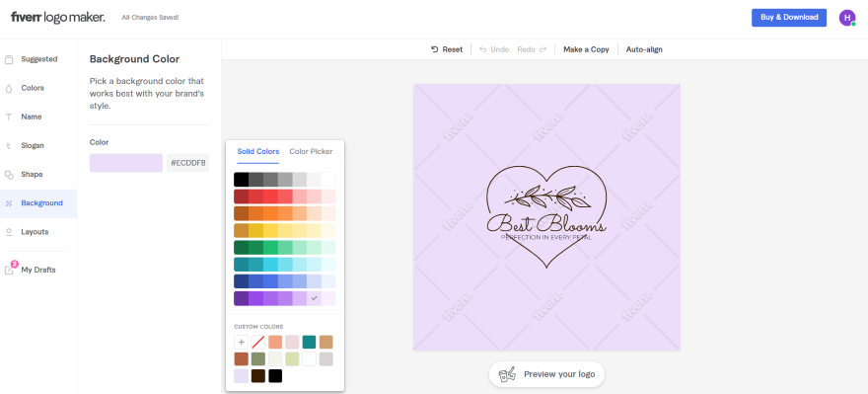Click Make a Copy
This screenshot has width=868, height=394.
point(586,49)
